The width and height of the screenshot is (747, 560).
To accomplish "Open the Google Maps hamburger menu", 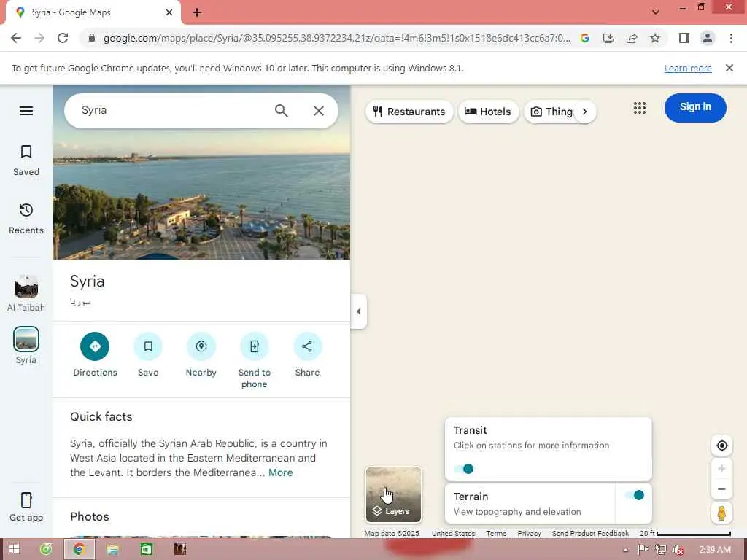I will coord(26,111).
